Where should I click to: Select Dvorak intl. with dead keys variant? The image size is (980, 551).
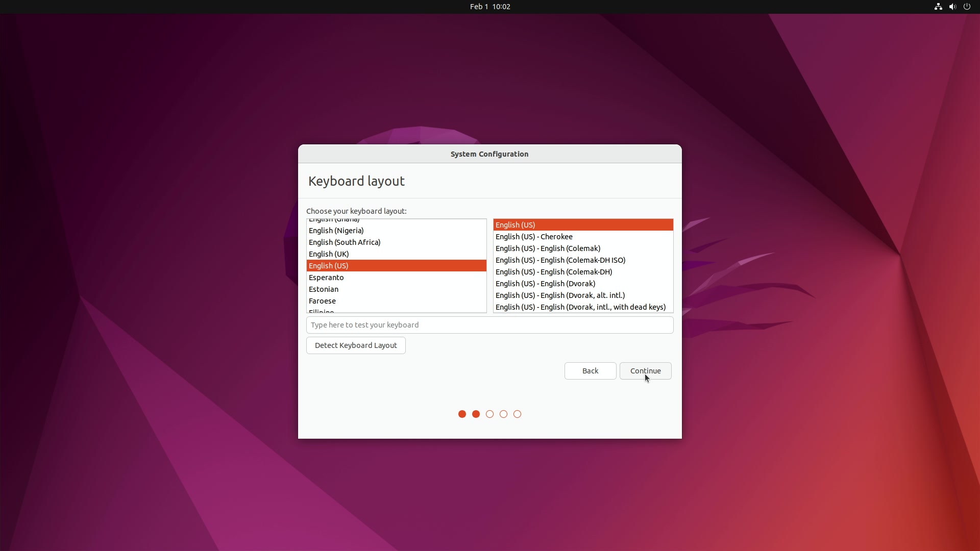coord(583,307)
